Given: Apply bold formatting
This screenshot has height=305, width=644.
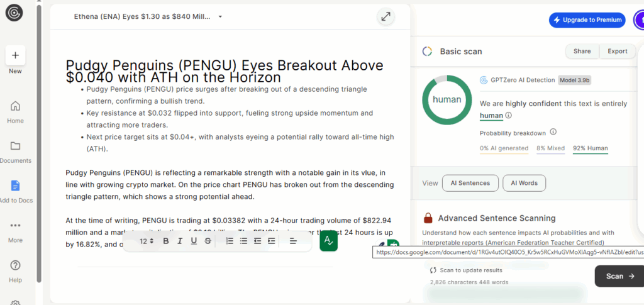Looking at the screenshot, I should click(x=166, y=241).
